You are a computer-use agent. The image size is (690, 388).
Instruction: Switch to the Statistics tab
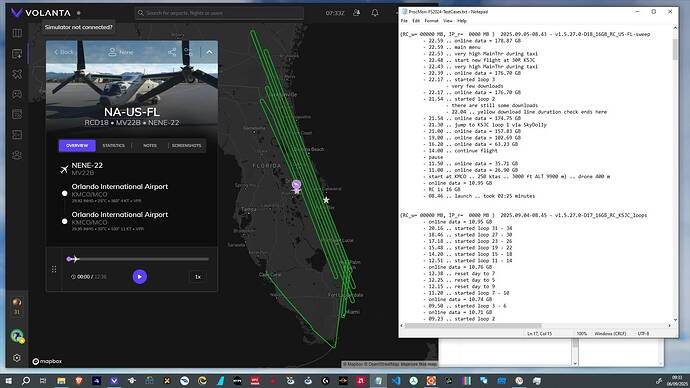click(x=114, y=146)
